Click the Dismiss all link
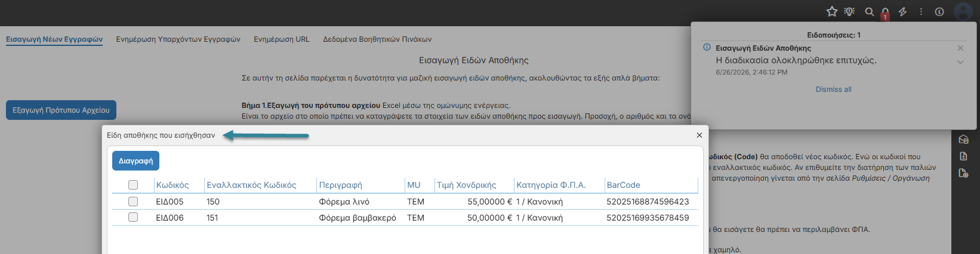 tap(833, 89)
